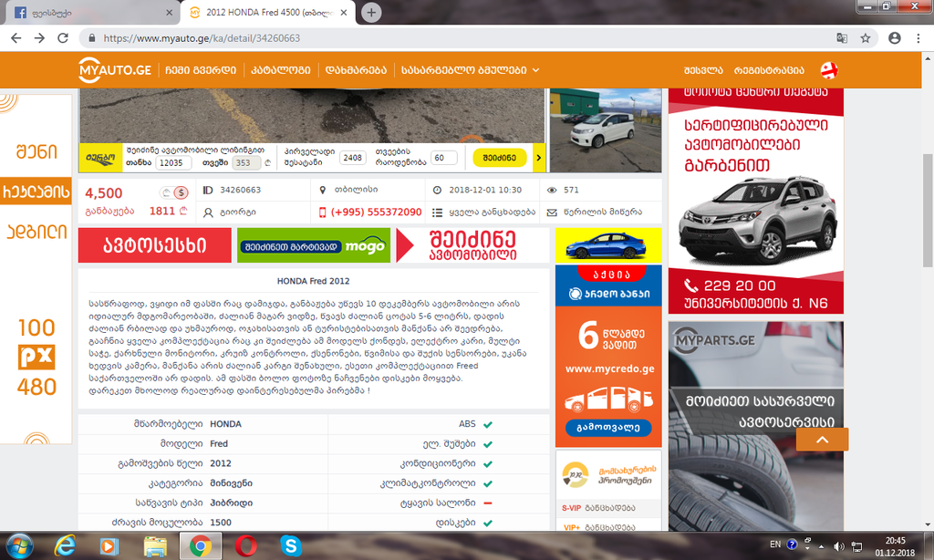The width and height of the screenshot is (934, 560).
Task: Click the MYPARTS.GE ad banner
Action: click(x=756, y=427)
